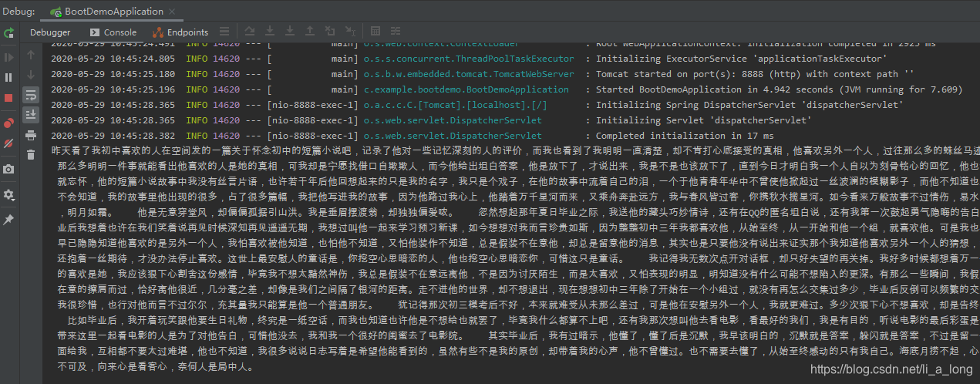The width and height of the screenshot is (980, 384).
Task: Jump up the stack trace arrow
Action: pyautogui.click(x=31, y=56)
